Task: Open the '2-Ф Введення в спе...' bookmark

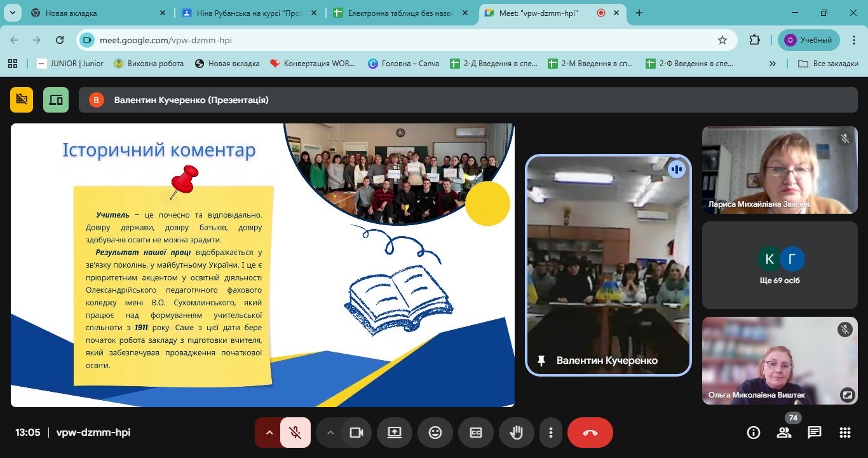Action: pyautogui.click(x=689, y=64)
